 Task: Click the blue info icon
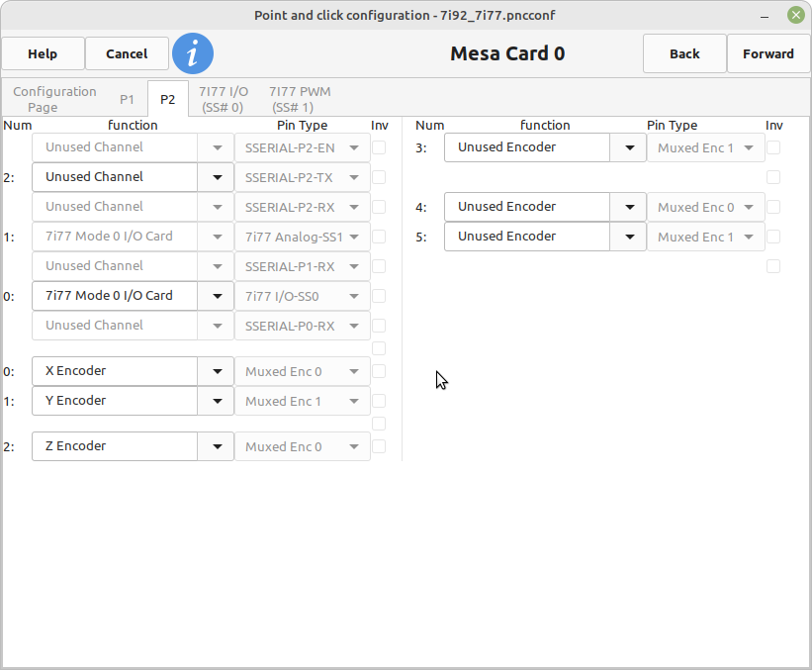point(193,53)
